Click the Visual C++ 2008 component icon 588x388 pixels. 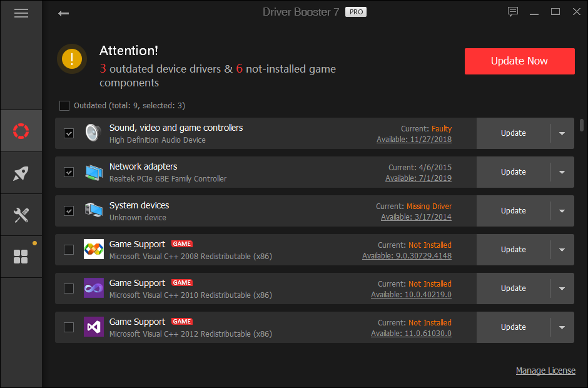click(94, 249)
